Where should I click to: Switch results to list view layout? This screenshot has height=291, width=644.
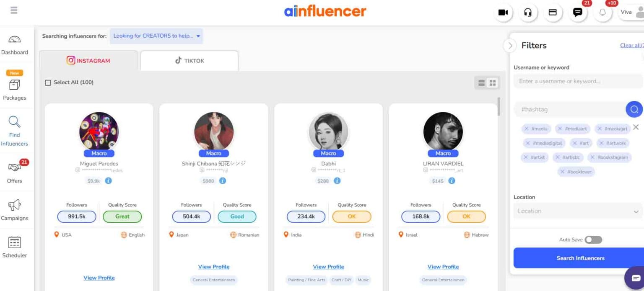pos(481,82)
